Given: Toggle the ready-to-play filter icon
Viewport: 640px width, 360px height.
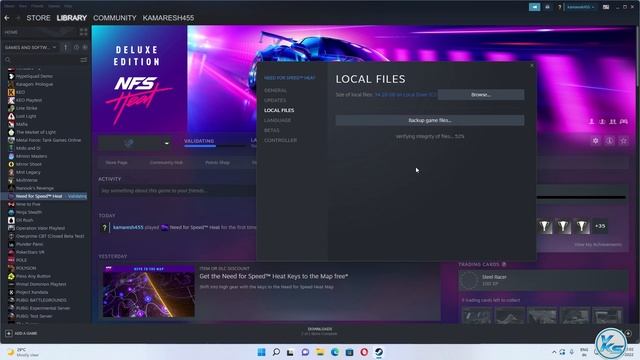Looking at the screenshot, I should pyautogui.click(x=84, y=47).
